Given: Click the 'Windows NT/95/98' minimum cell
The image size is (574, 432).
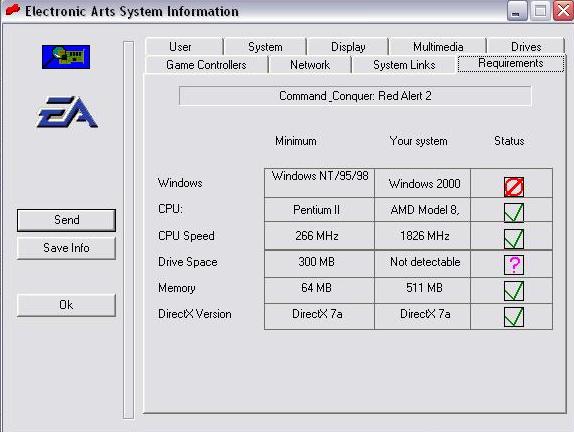Looking at the screenshot, I should point(320,183).
